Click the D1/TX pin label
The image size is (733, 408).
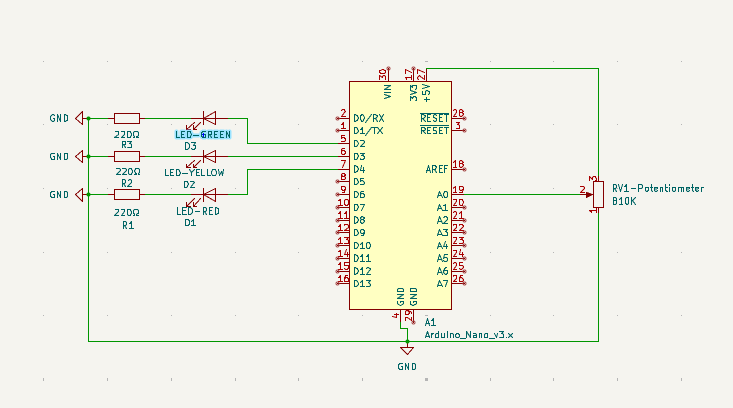click(368, 131)
